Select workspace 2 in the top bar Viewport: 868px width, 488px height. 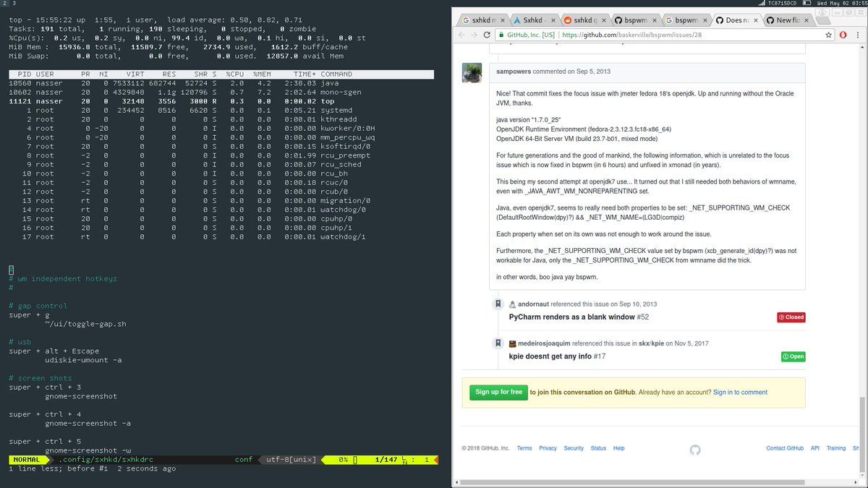pos(4,4)
